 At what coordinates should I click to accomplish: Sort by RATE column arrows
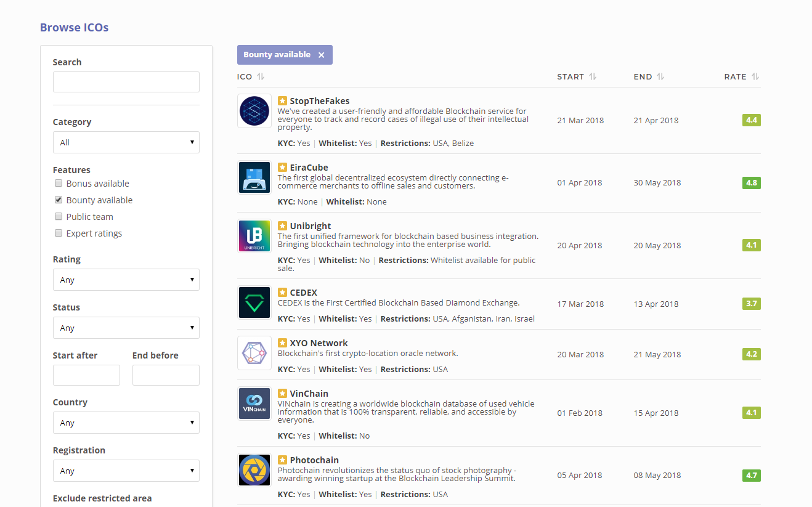[x=755, y=76]
